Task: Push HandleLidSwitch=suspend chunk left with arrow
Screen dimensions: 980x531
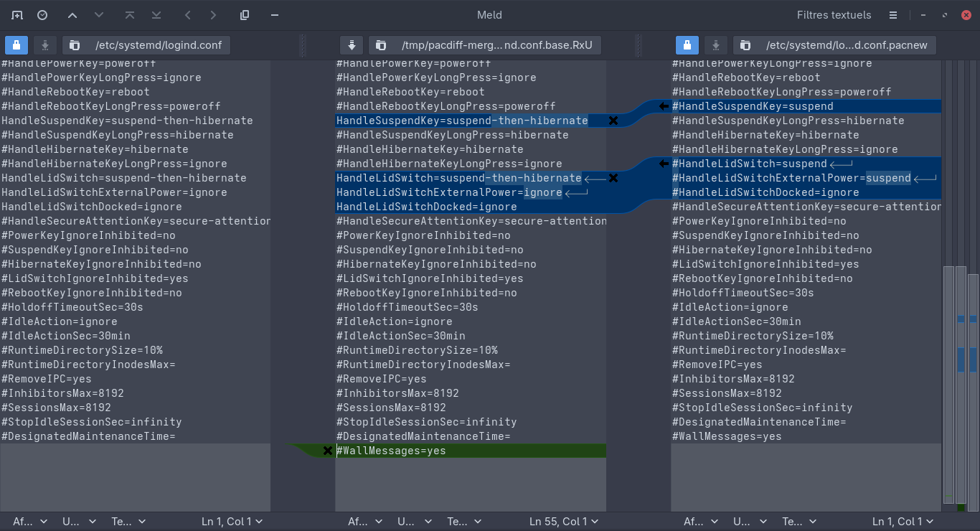Action: point(664,164)
